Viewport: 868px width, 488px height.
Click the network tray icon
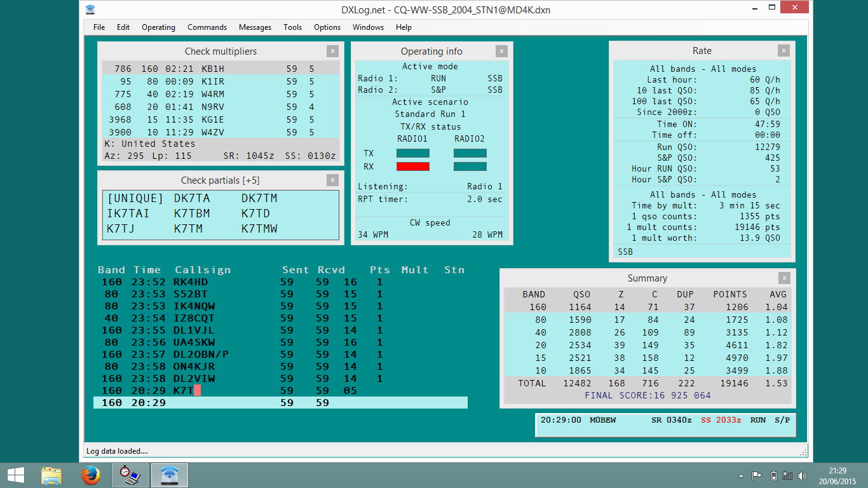pos(788,475)
